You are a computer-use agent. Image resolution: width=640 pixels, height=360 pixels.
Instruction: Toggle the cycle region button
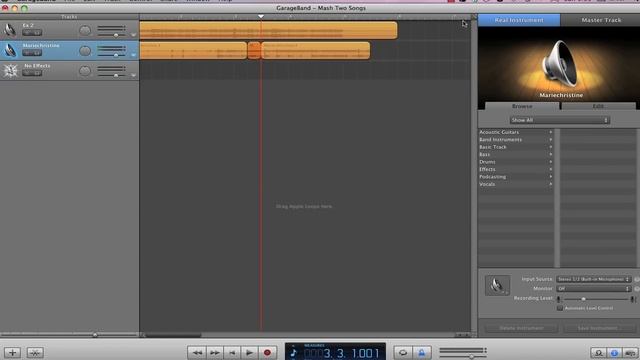(403, 353)
